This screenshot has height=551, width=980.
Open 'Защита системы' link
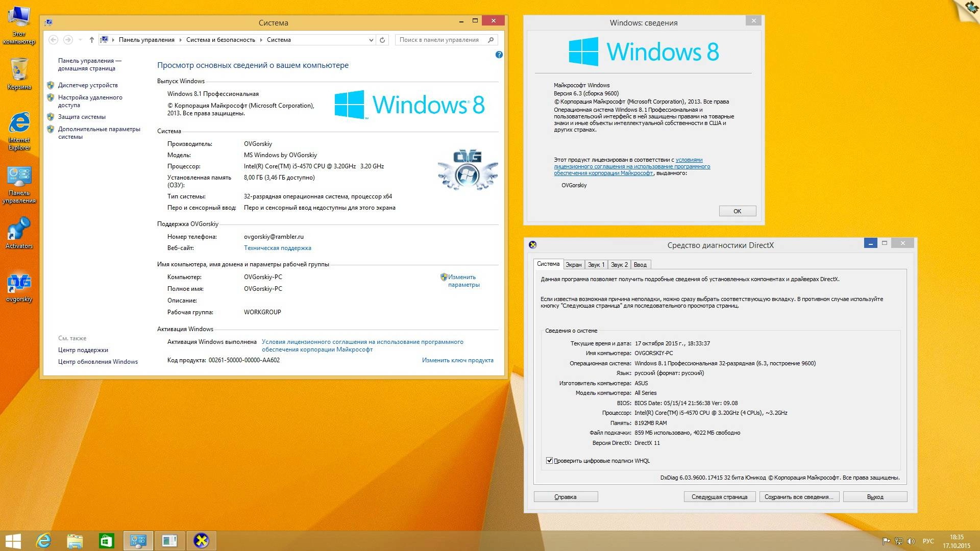(82, 117)
